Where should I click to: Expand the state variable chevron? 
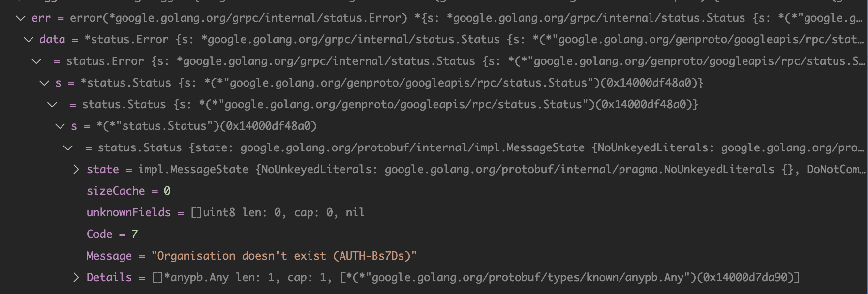pyautogui.click(x=76, y=170)
